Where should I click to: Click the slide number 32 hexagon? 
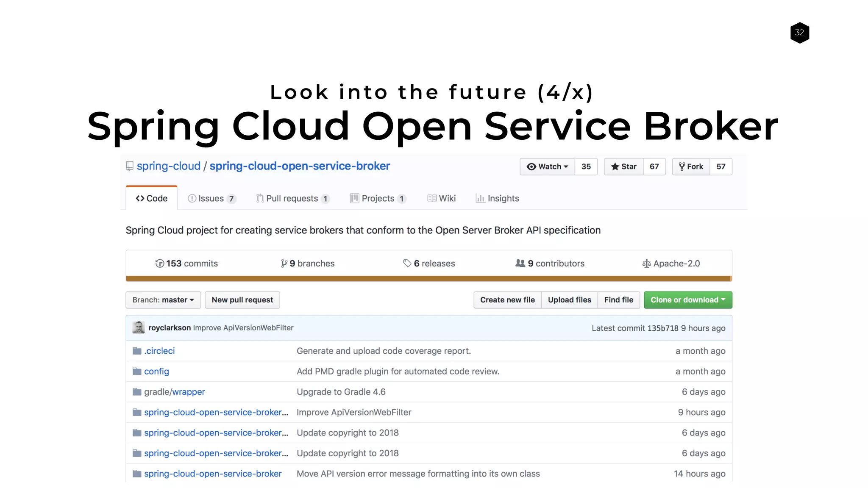[x=800, y=33]
